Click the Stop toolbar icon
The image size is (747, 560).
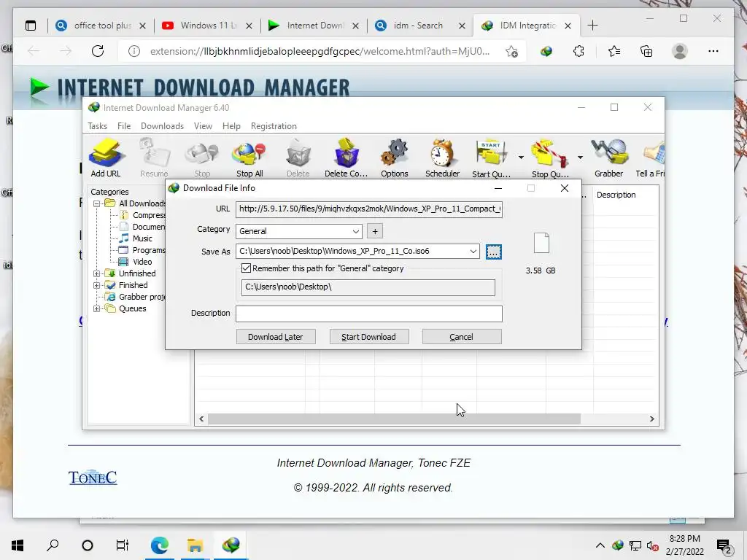202,157
